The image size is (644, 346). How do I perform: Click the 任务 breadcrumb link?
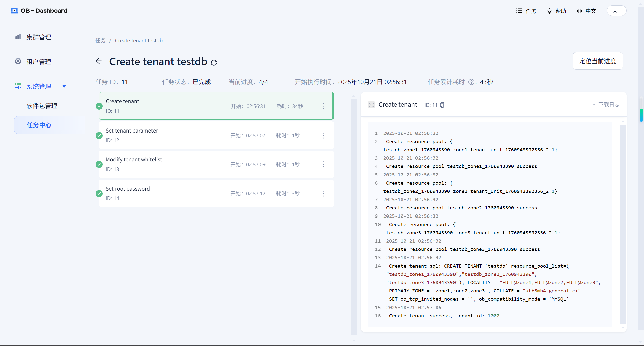[100, 41]
